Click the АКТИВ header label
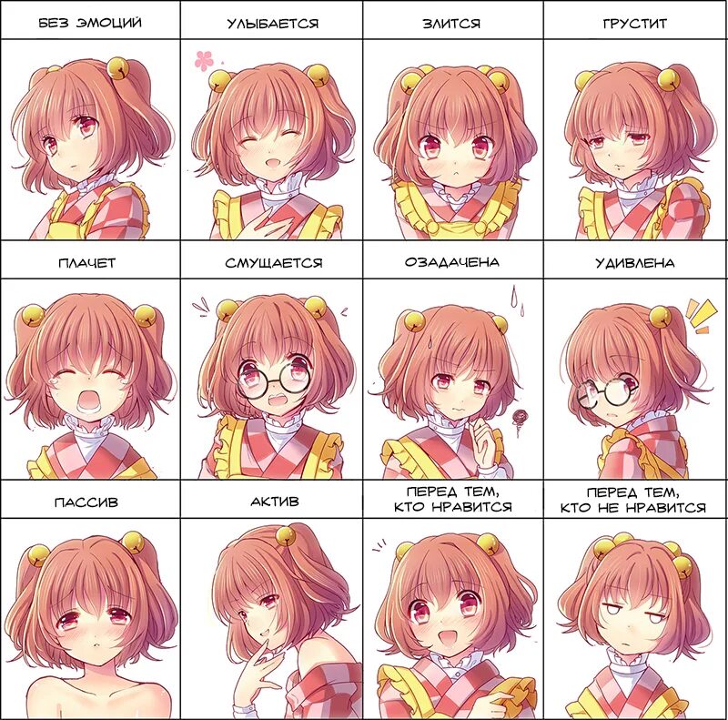 (274, 502)
